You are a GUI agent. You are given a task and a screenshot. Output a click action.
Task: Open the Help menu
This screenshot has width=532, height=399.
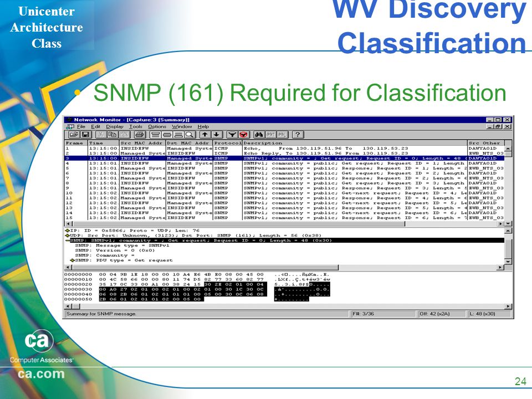pos(203,126)
